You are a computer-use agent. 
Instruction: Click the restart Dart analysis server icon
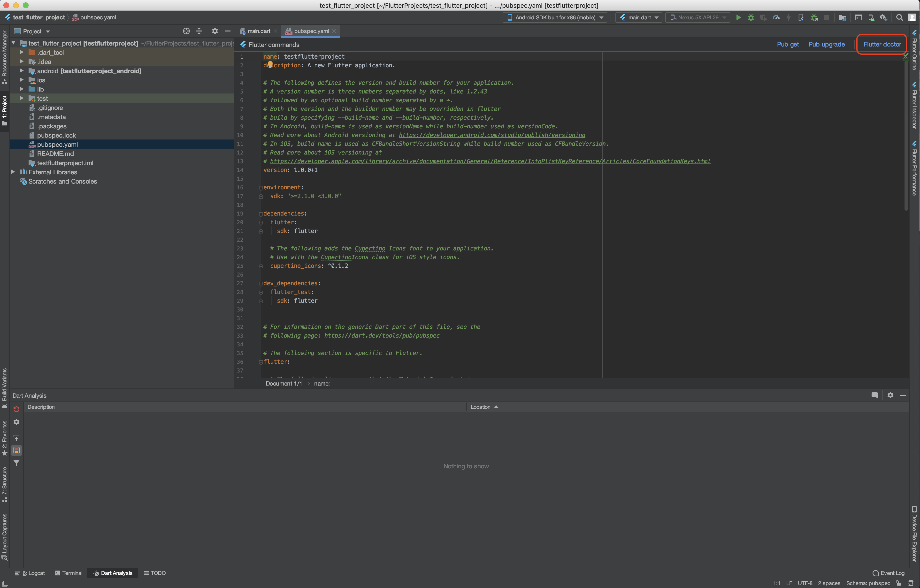(16, 409)
